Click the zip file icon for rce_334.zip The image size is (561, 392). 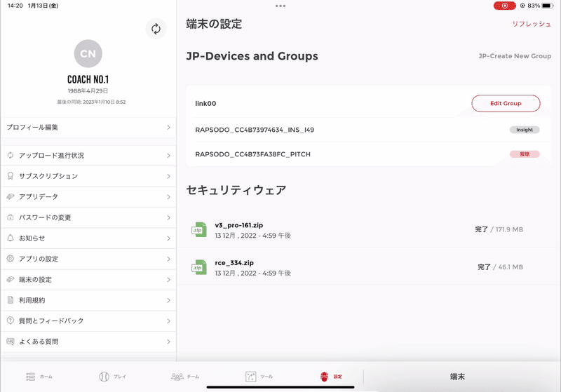tap(199, 267)
